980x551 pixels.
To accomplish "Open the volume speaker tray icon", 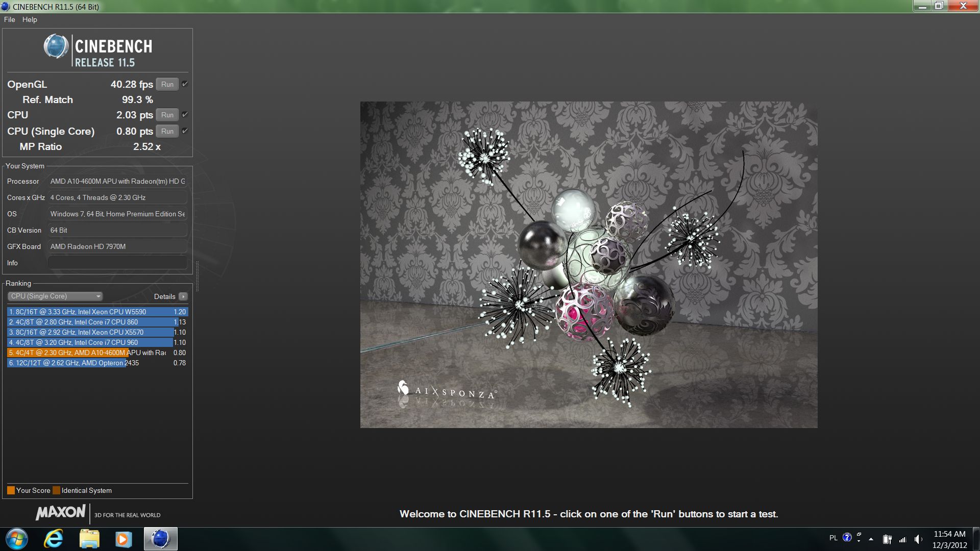I will click(918, 539).
